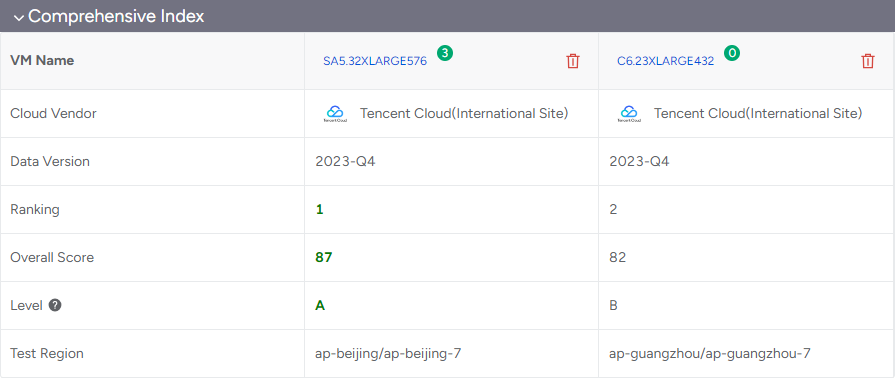Select the Ranking row label
Viewport: 895px width, 378px height.
pyautogui.click(x=35, y=210)
